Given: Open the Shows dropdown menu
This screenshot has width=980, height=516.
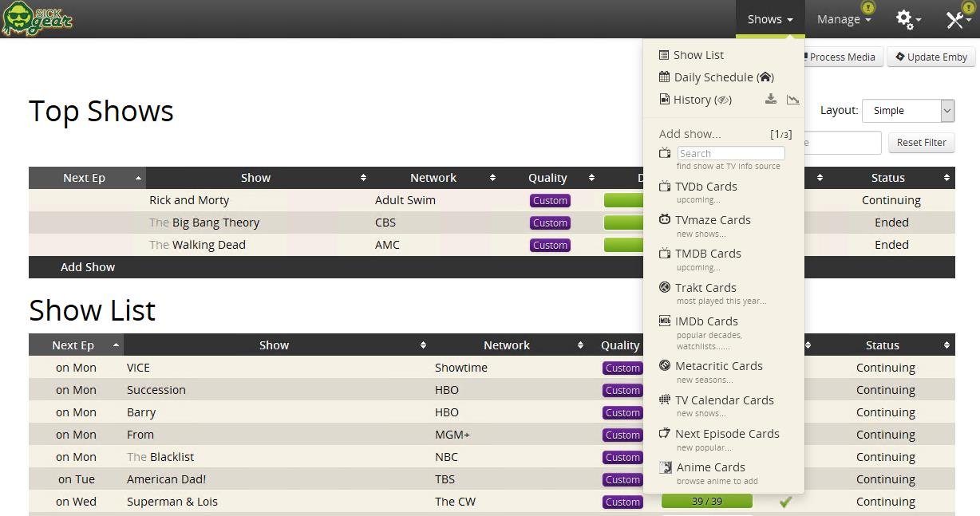Looking at the screenshot, I should [770, 19].
